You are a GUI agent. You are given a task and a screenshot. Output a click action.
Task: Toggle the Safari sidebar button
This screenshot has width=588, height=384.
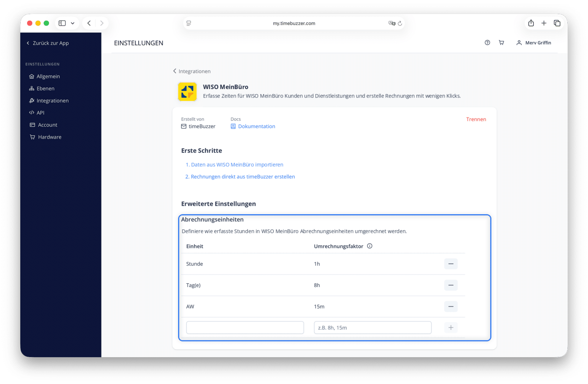point(62,23)
